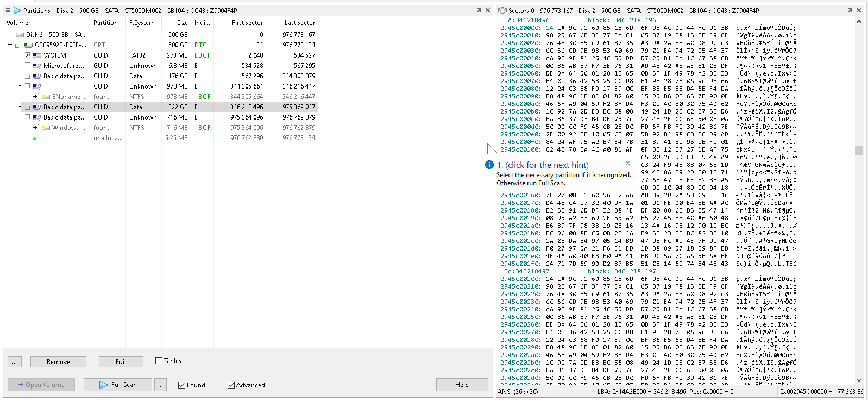Click the disk icon in Sectors pane title
The height and width of the screenshot is (400, 868).
[x=502, y=10]
